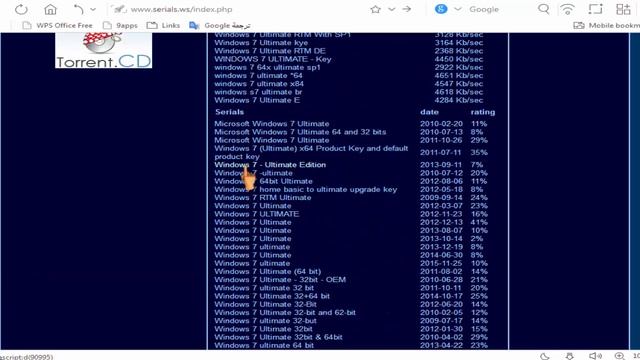640x360 pixels.
Task: Open Windows 7 Ultimate E download
Action: click(257, 100)
